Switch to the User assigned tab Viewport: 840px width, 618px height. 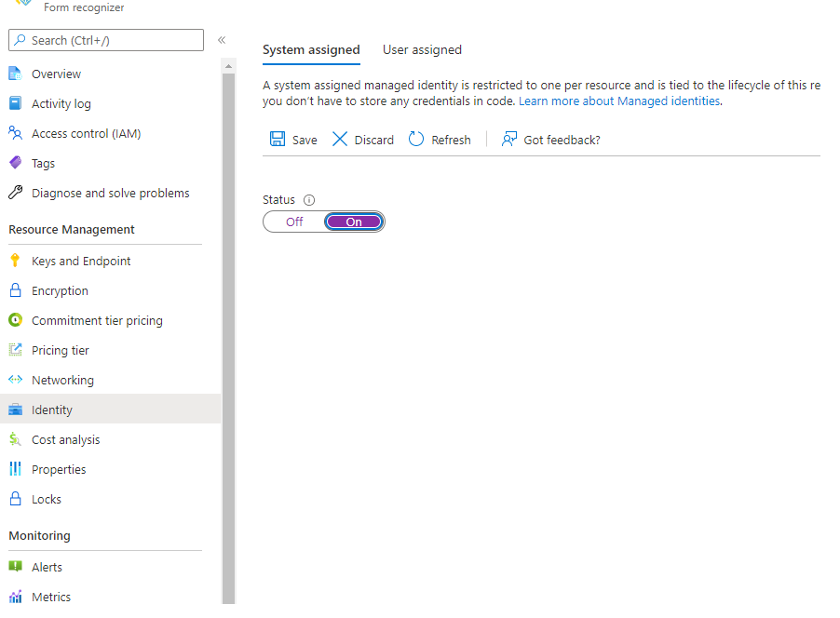(422, 49)
